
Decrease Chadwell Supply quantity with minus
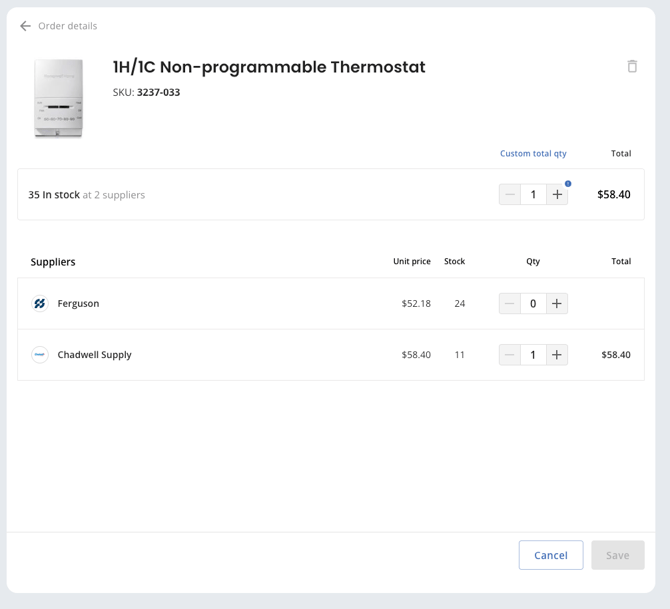coord(510,355)
